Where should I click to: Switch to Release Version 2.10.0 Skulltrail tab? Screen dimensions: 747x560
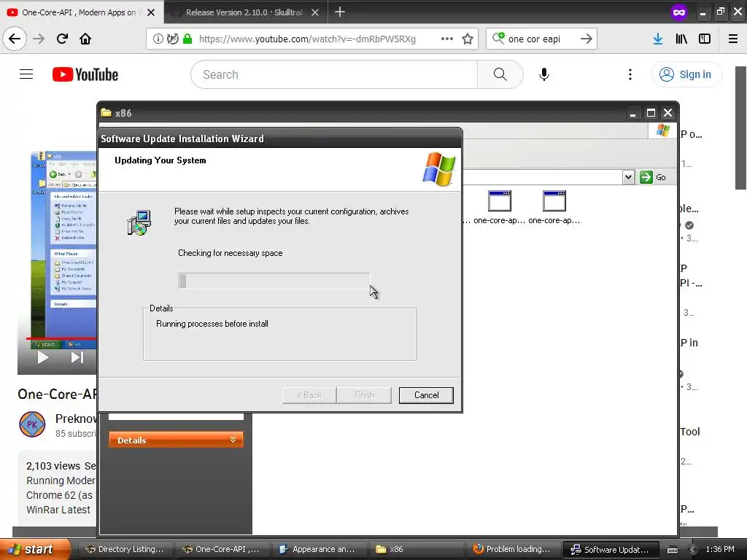point(243,12)
